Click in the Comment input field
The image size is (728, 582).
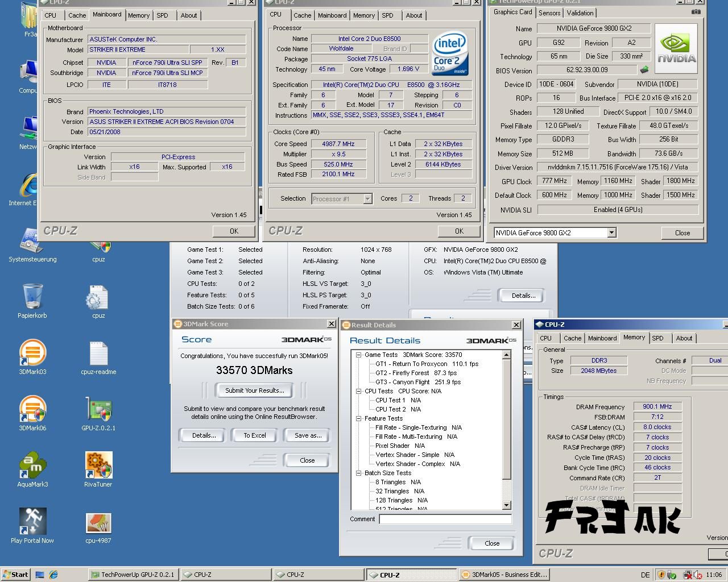point(445,519)
